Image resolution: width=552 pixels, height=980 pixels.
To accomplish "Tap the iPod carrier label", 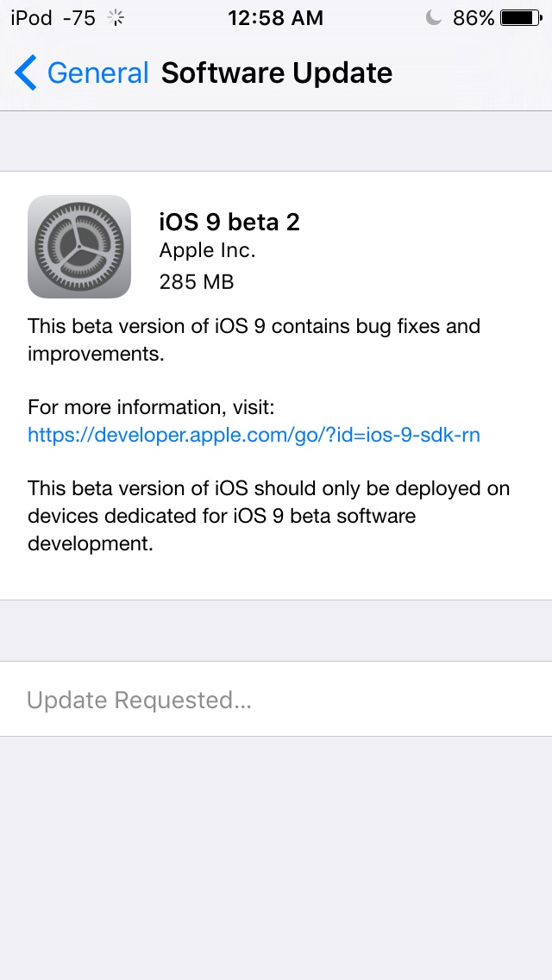I will tap(31, 18).
